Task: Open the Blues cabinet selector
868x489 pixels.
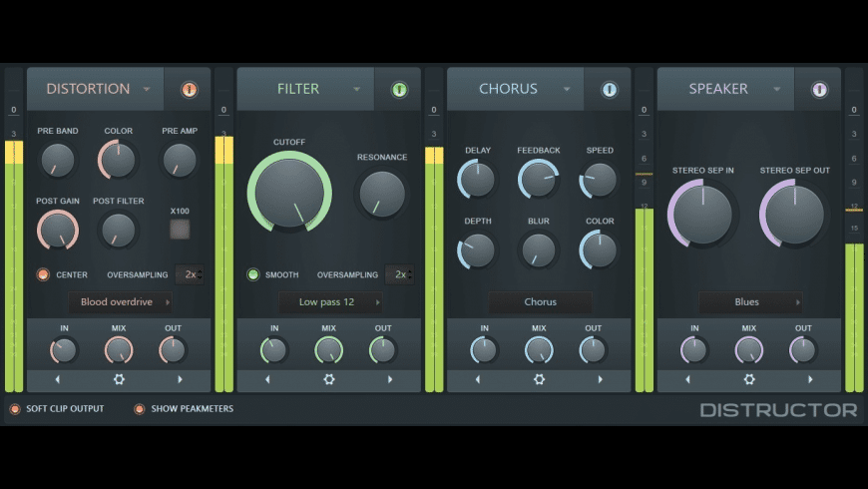Action: pyautogui.click(x=750, y=301)
